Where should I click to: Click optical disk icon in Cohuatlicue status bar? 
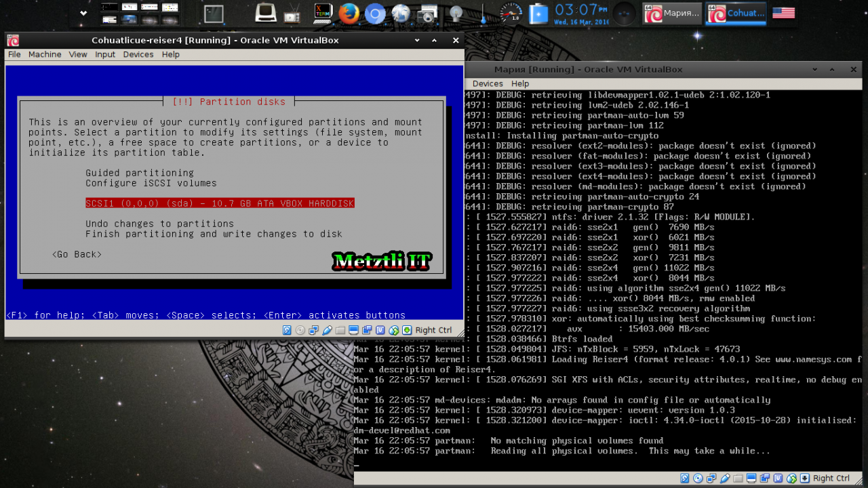(x=300, y=330)
